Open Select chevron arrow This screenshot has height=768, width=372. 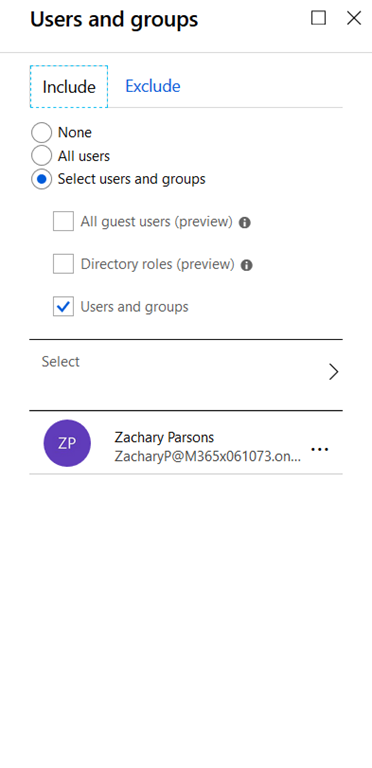tap(333, 372)
